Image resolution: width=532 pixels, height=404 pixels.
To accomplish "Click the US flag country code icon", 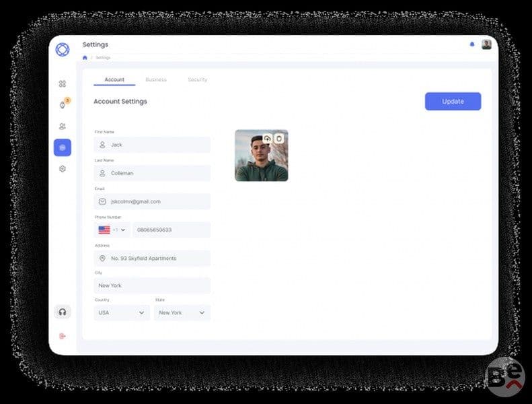I will click(104, 230).
